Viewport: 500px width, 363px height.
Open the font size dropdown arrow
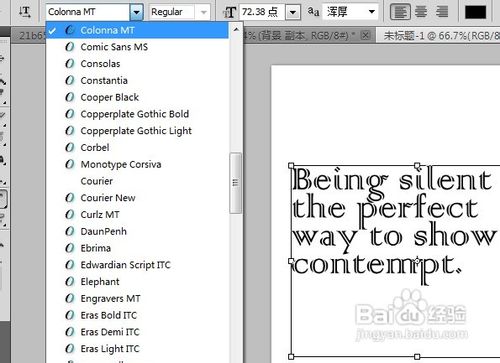click(292, 12)
